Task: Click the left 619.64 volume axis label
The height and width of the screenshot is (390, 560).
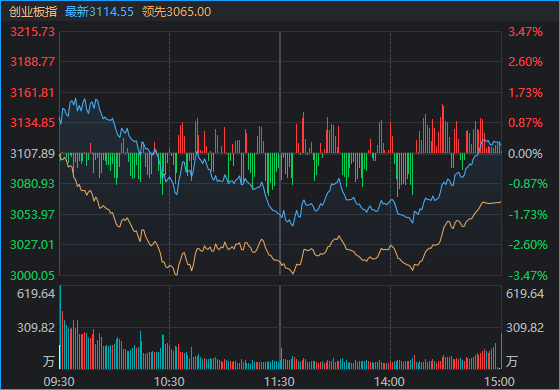Action: (36, 294)
